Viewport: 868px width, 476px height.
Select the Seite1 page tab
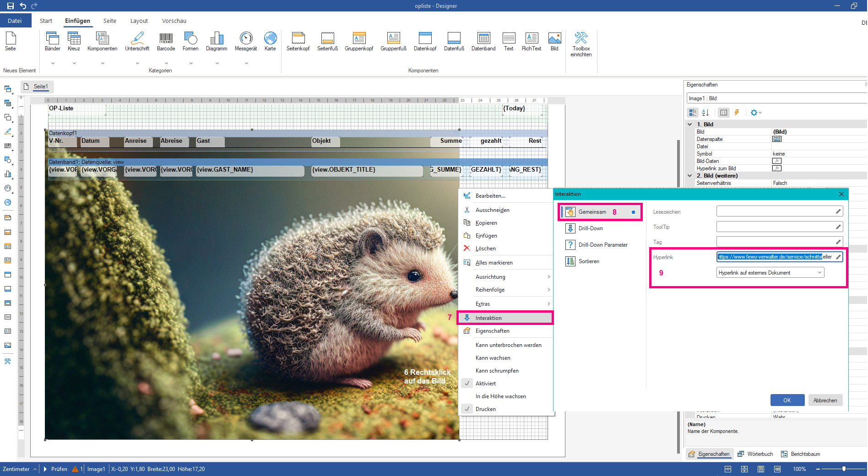[x=37, y=87]
